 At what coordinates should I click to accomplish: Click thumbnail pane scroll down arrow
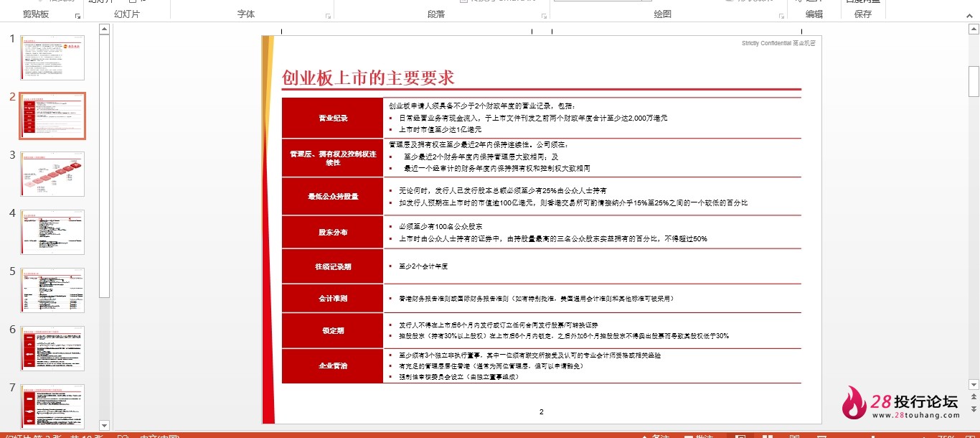pos(104,426)
